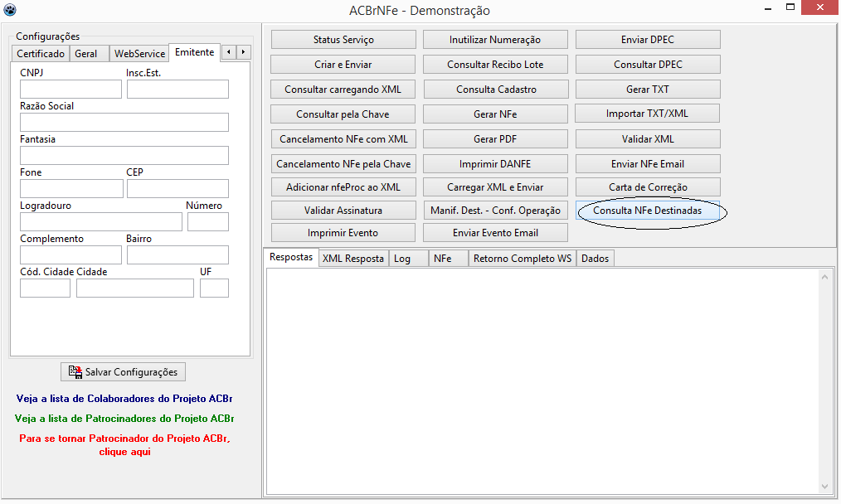
Task: Click the Gerar NFe button
Action: click(496, 114)
